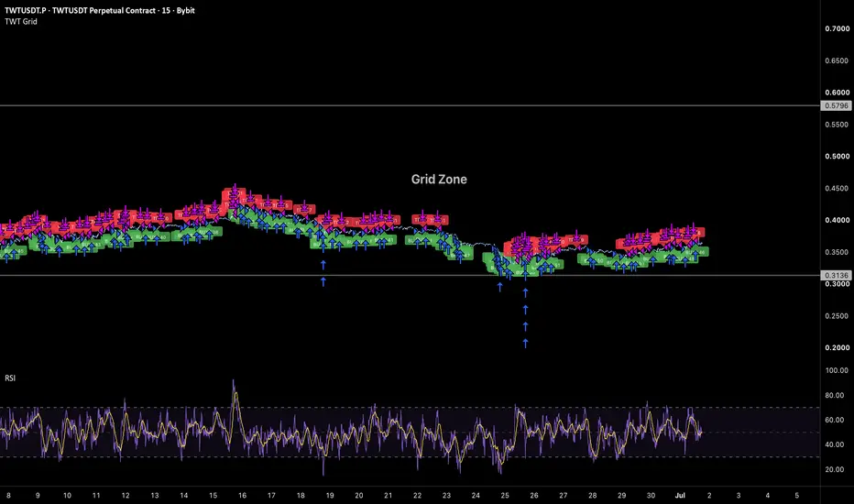This screenshot has height=504, width=854.
Task: Click date 15 on the time axis
Action: 213,495
